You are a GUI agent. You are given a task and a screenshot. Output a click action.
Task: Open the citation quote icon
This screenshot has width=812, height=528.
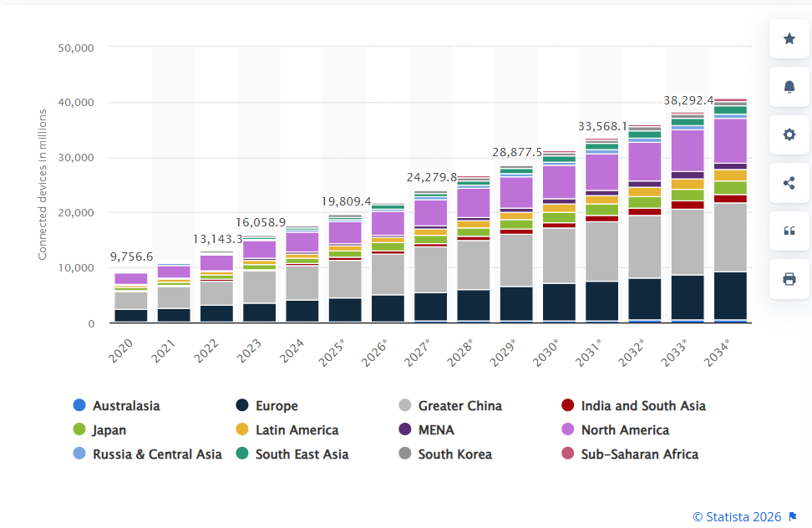(x=789, y=231)
